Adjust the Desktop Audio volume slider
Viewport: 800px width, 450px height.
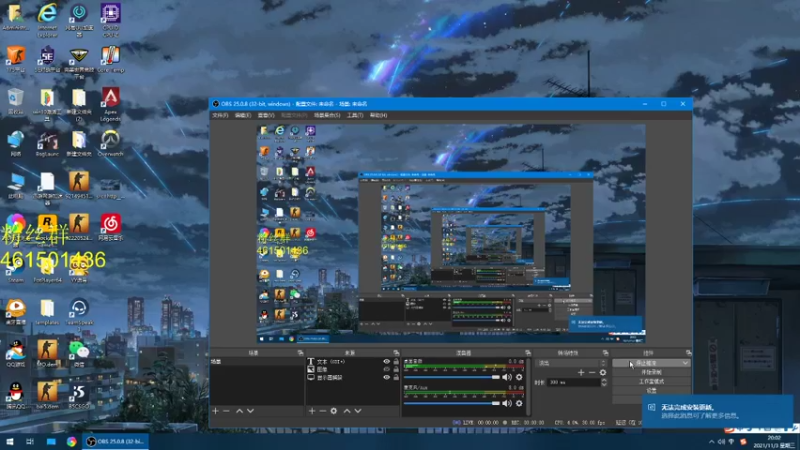[452, 377]
